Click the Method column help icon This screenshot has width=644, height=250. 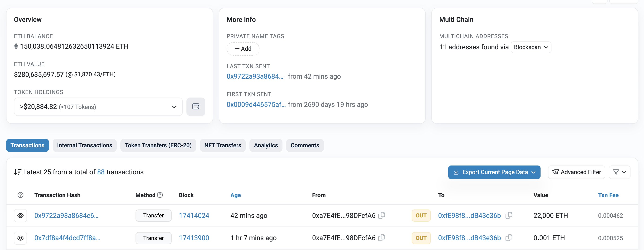160,195
